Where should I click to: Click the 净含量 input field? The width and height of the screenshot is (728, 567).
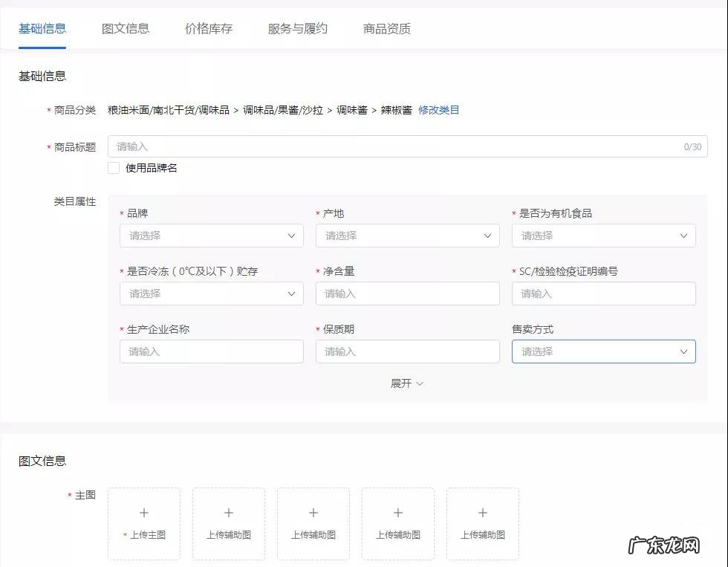(408, 294)
